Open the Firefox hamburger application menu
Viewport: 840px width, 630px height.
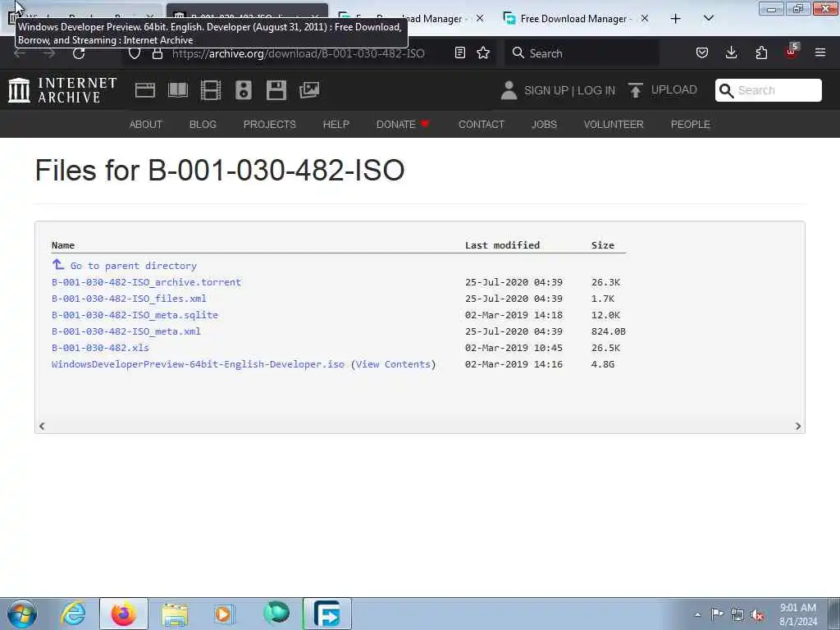pos(820,52)
